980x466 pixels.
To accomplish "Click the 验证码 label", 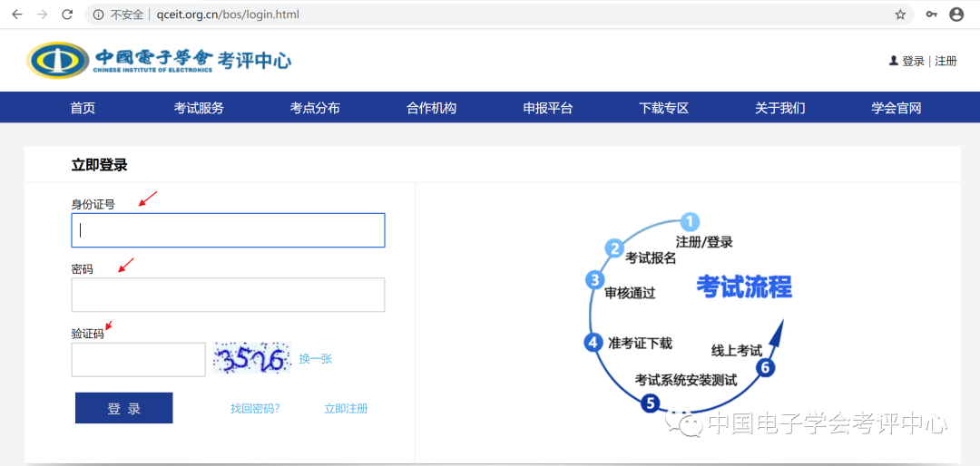I will point(87,334).
